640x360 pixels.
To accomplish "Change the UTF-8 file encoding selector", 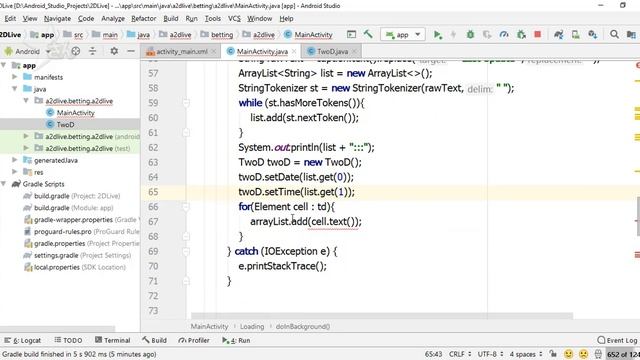I will (x=491, y=354).
